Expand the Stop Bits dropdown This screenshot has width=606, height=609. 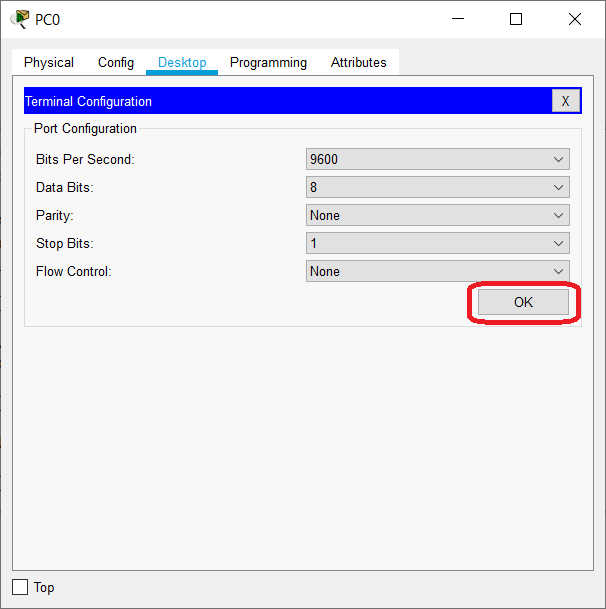tap(438, 243)
